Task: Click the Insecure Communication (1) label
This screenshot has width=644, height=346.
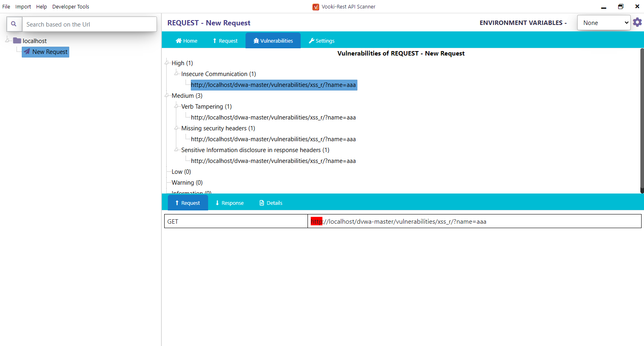Action: pyautogui.click(x=219, y=74)
